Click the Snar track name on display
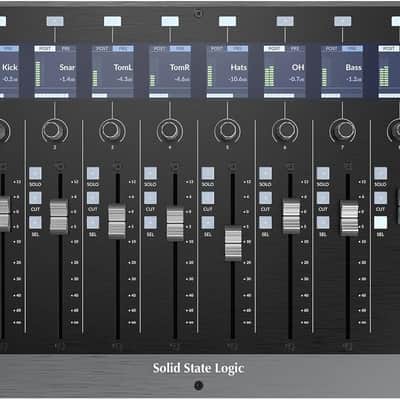The width and height of the screenshot is (400, 400). point(67,67)
